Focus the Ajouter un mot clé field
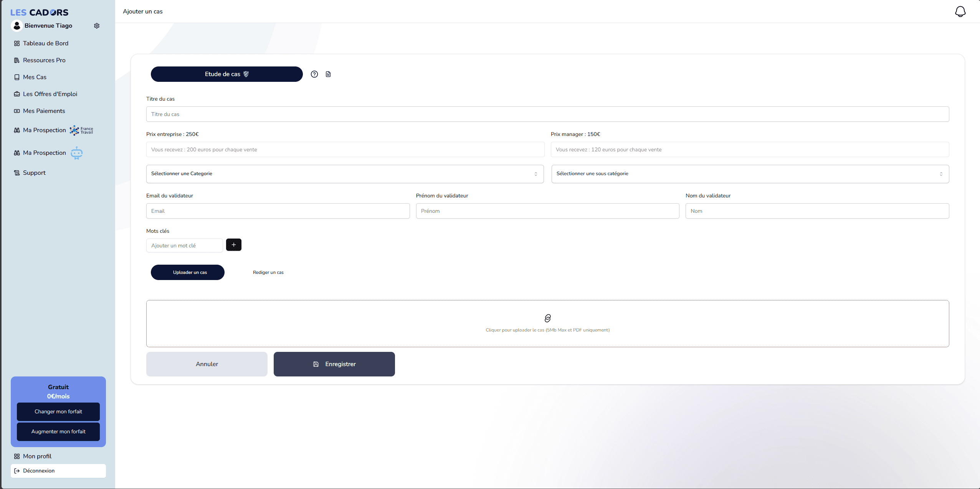 (x=185, y=245)
